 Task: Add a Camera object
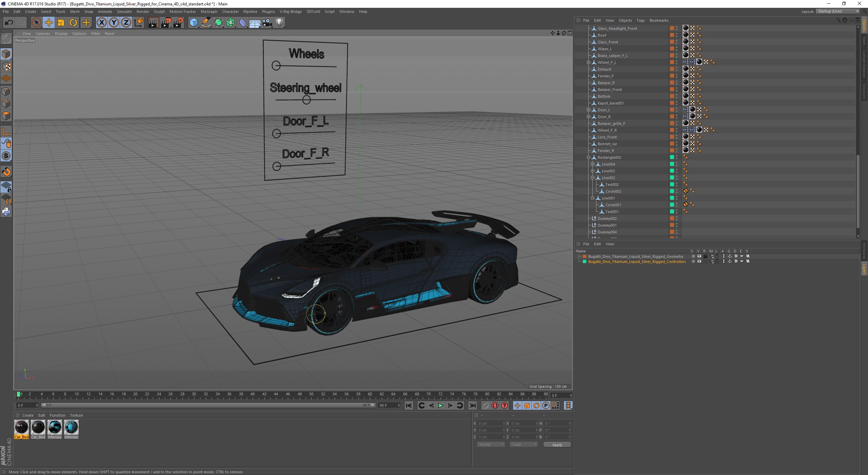pos(267,23)
